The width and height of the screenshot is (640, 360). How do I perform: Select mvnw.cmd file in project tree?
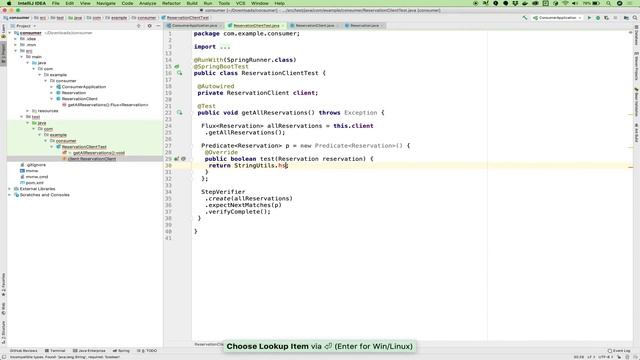click(x=37, y=177)
